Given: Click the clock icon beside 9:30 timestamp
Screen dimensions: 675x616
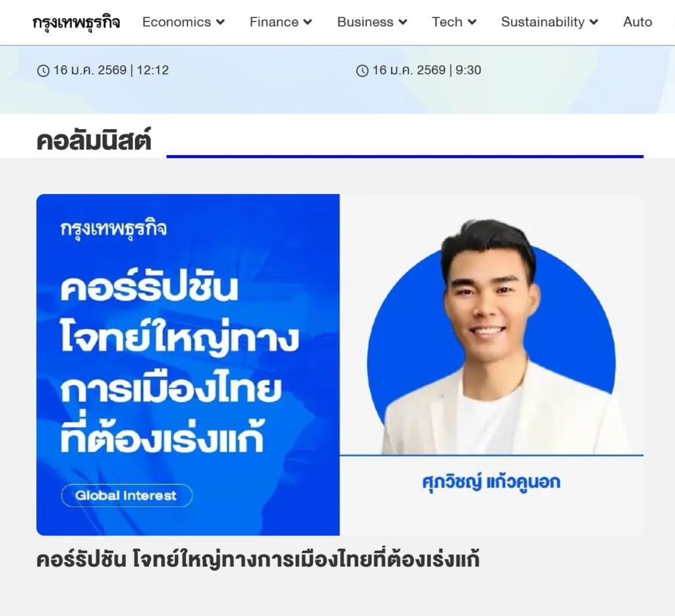Looking at the screenshot, I should pos(363,70).
